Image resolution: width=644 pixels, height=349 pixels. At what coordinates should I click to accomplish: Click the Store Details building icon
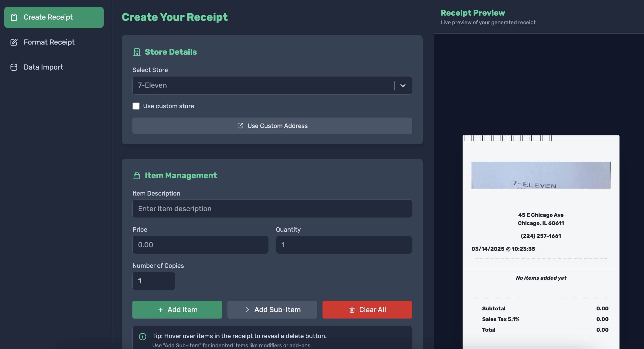[x=137, y=52]
